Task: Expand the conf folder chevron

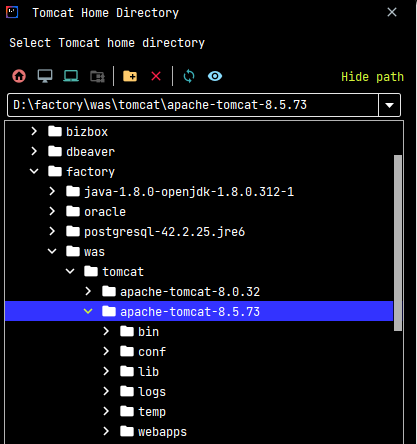Action: [106, 351]
